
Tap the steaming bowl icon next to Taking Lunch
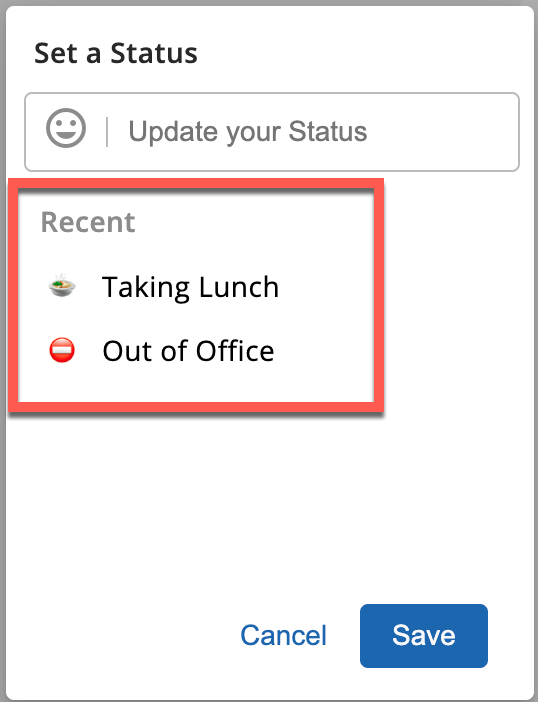(62, 286)
